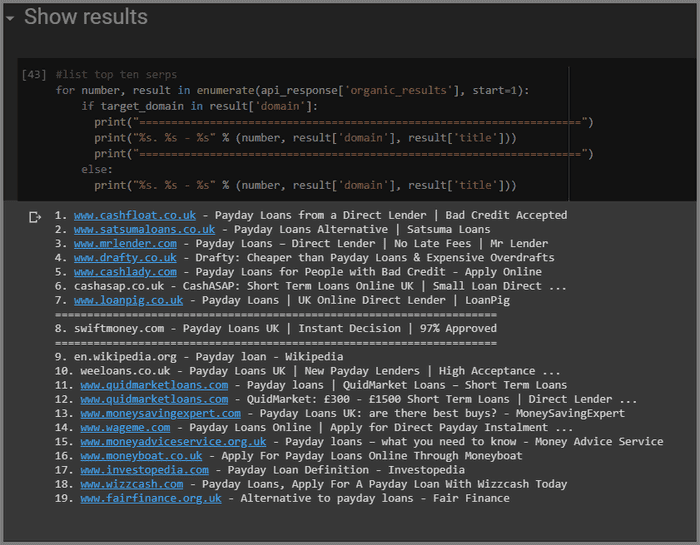Open www.loanpig.co.uk link

click(128, 300)
